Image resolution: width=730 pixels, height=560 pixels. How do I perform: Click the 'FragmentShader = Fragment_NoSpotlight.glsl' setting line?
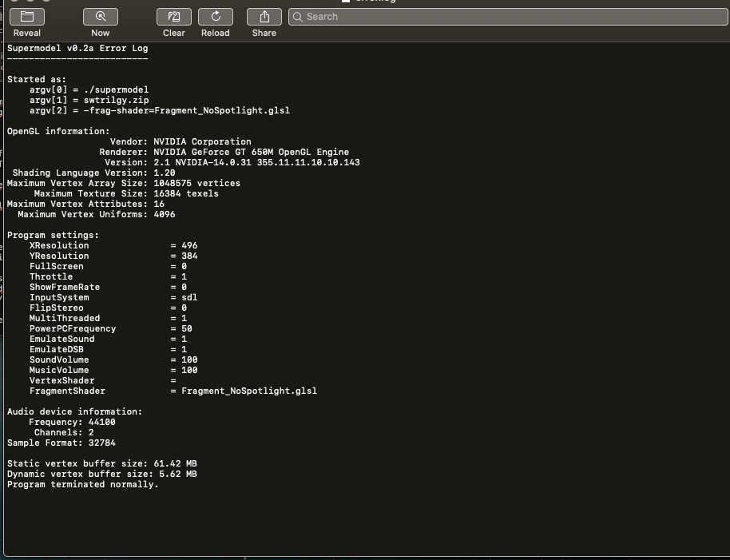(173, 391)
